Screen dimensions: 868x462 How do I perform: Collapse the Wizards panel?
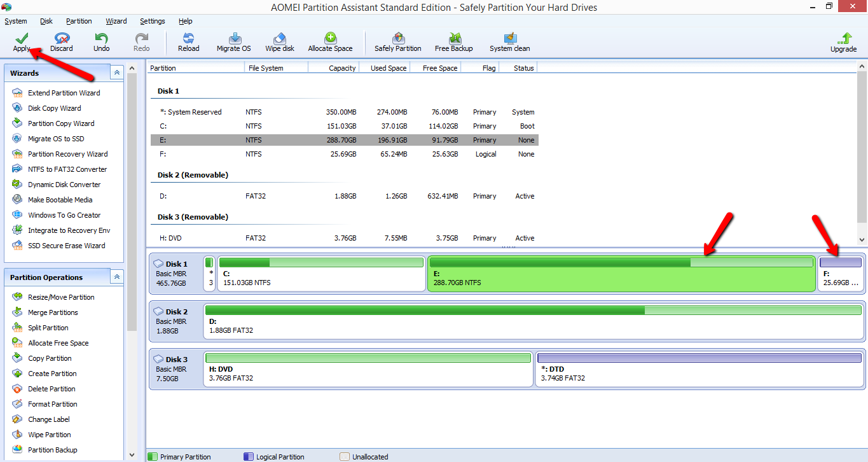(116, 73)
